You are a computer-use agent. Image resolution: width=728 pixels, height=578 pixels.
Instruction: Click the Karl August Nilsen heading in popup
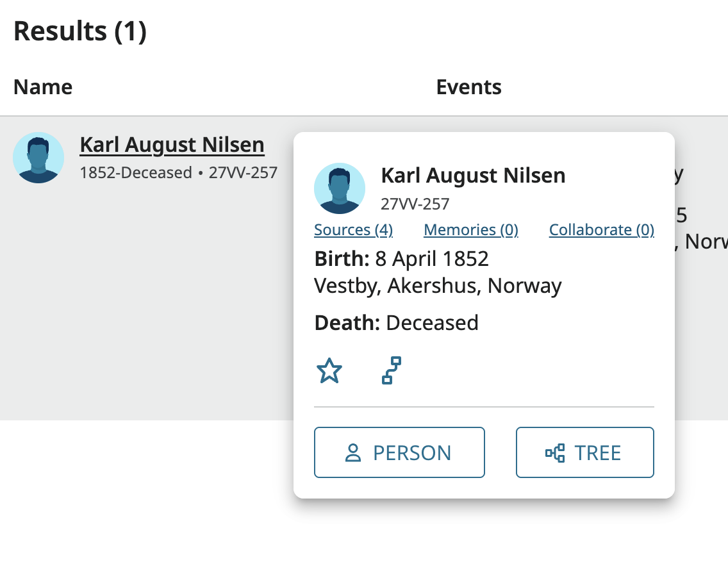(473, 176)
